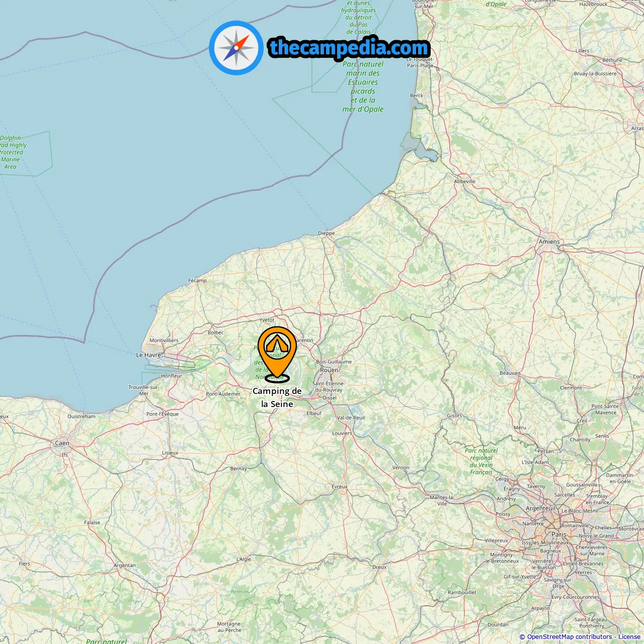Select the Parc naturel régional du Vexin label
Viewport: 644px width, 644px height.
point(481,461)
